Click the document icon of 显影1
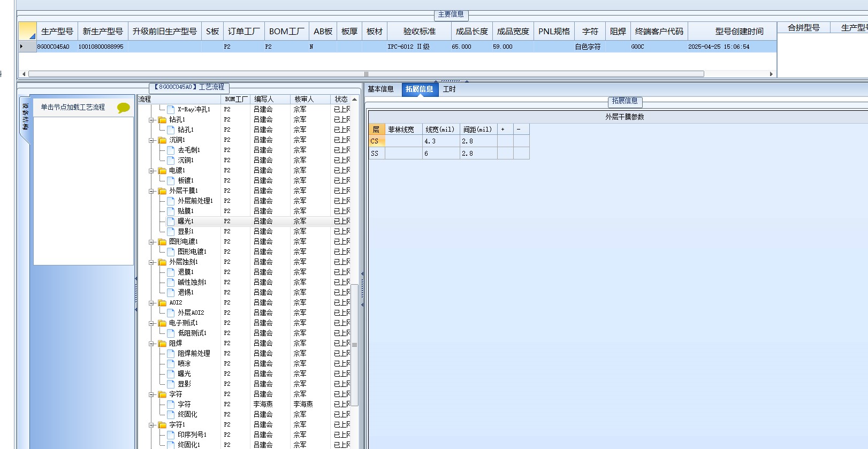Screen dimensions: 868x449 click(x=171, y=232)
